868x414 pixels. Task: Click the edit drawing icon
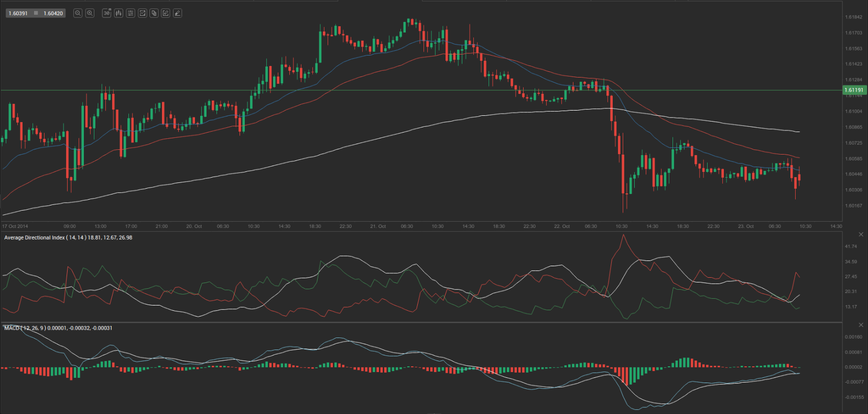(x=166, y=13)
